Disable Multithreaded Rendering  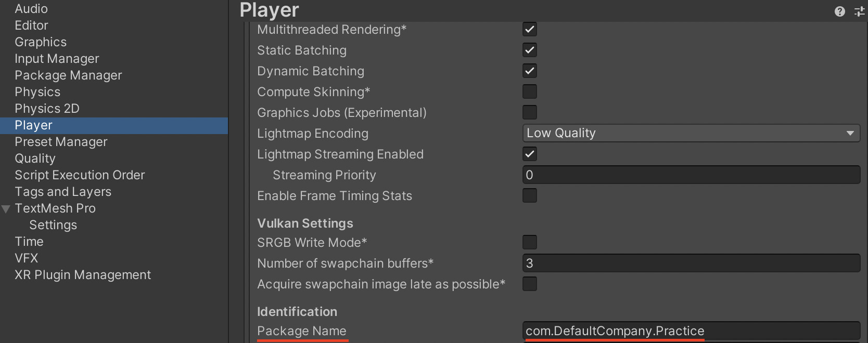tap(529, 29)
